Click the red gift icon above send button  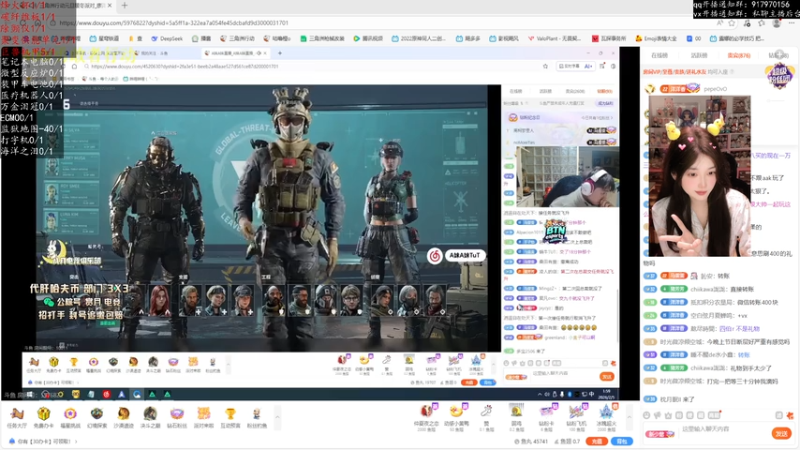(790, 416)
